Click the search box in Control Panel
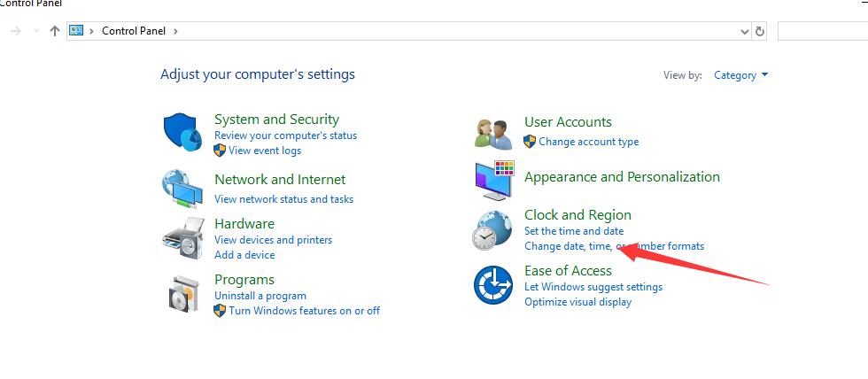Image resolution: width=868 pixels, height=379 pixels. [822, 31]
